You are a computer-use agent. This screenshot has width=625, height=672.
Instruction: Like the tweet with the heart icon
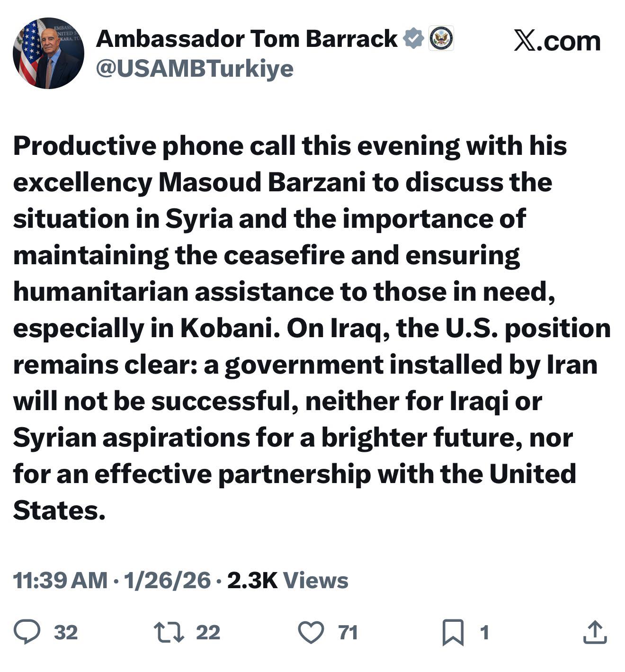tap(311, 633)
